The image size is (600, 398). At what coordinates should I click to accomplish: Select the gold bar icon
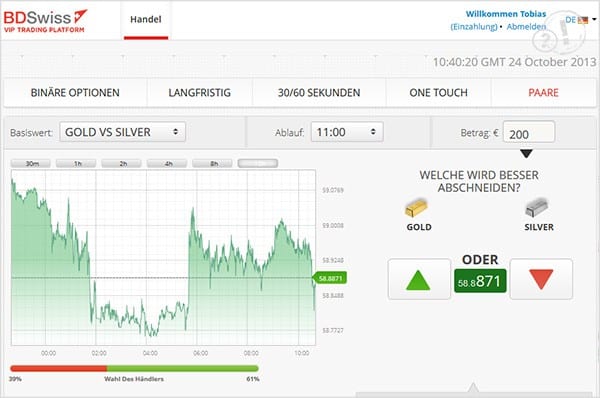(x=416, y=208)
